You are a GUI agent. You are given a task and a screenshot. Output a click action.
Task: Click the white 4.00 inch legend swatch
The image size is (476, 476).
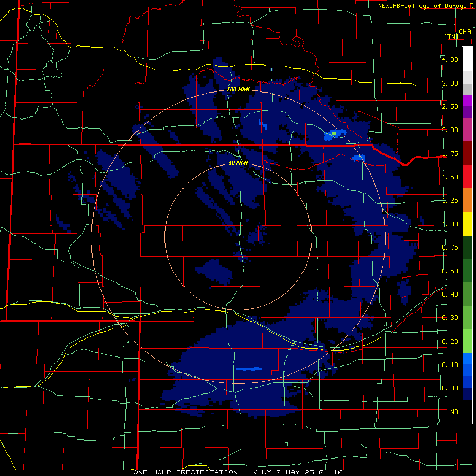coord(467,59)
